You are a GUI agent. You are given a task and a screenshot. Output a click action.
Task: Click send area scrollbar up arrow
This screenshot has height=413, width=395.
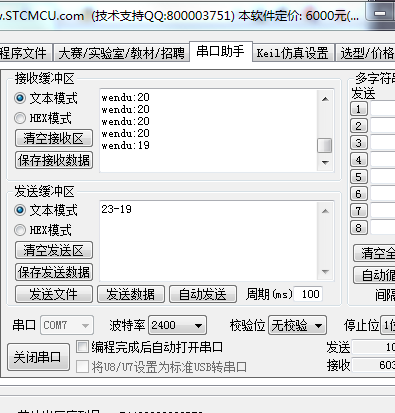(x=325, y=211)
